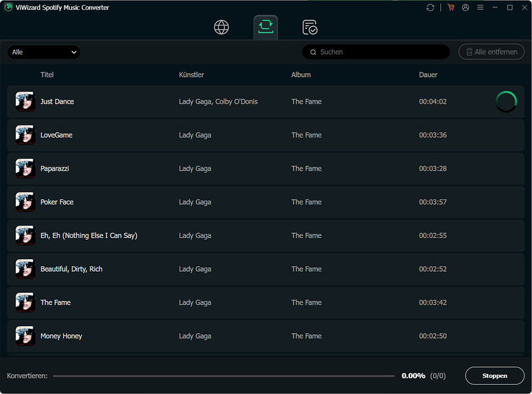
Task: Select the Just Dance track title
Action: (57, 102)
